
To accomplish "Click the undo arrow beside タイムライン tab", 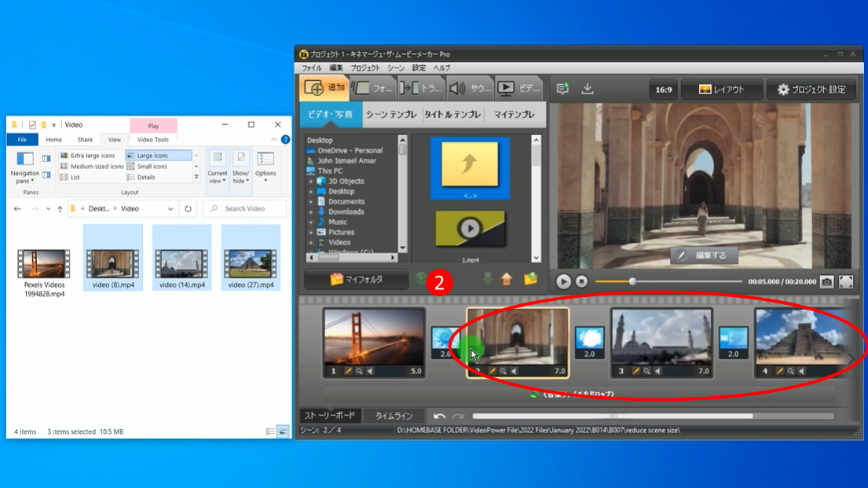I will [x=440, y=416].
